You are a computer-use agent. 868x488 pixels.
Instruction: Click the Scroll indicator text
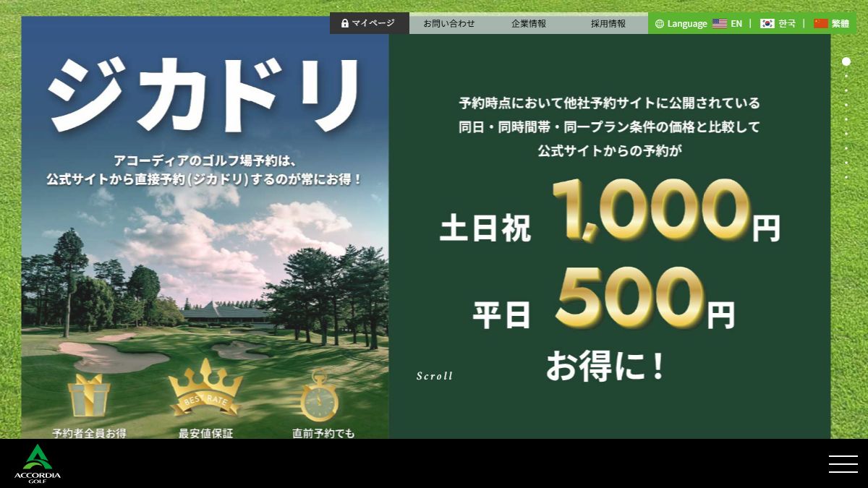tap(435, 376)
